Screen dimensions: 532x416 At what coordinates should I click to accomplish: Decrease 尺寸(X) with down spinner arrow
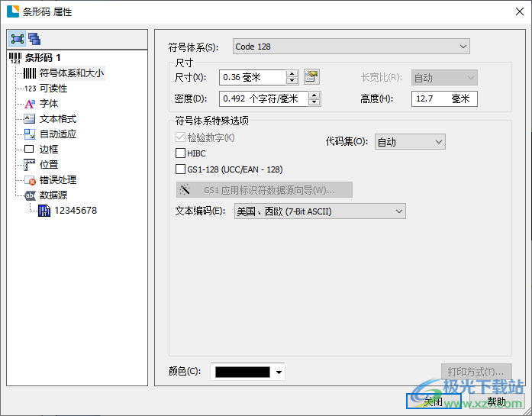click(x=292, y=81)
